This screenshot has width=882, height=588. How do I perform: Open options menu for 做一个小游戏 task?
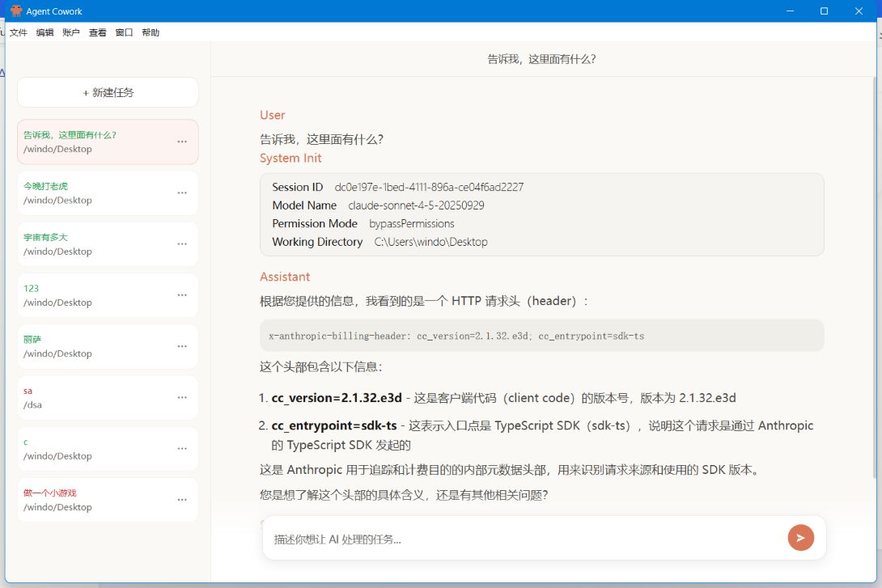pyautogui.click(x=182, y=500)
